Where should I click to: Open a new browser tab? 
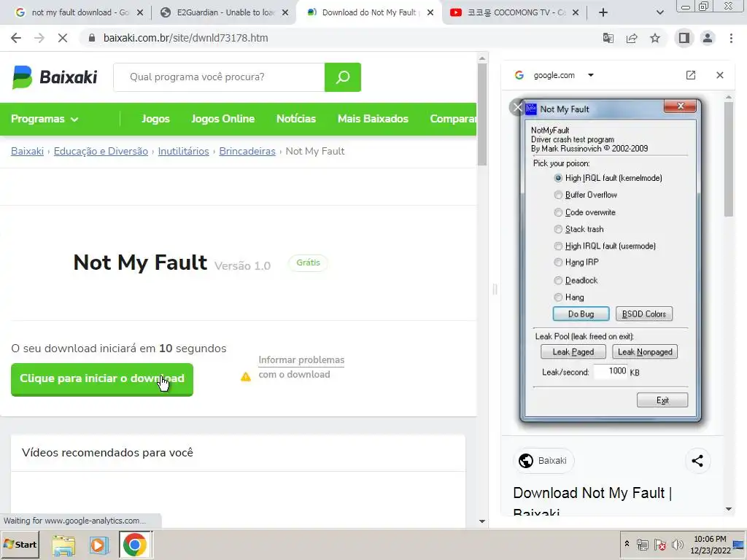(603, 12)
